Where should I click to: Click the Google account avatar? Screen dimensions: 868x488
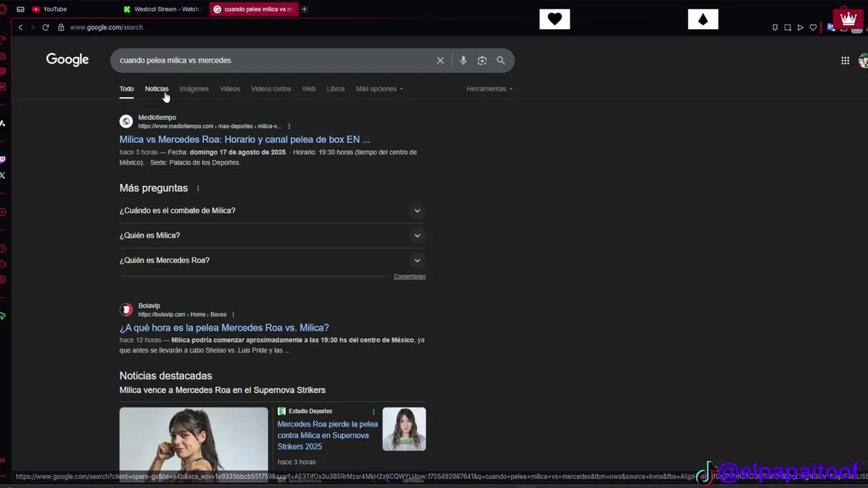pyautogui.click(x=863, y=60)
